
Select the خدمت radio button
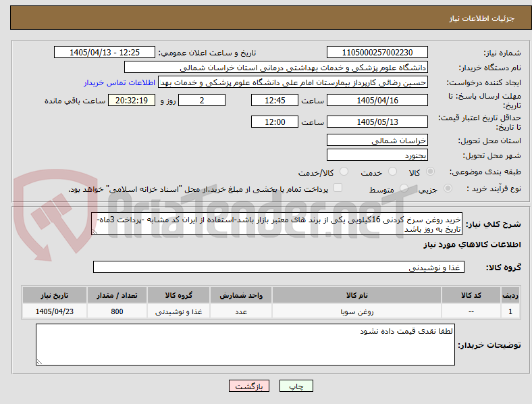[x=392, y=172]
